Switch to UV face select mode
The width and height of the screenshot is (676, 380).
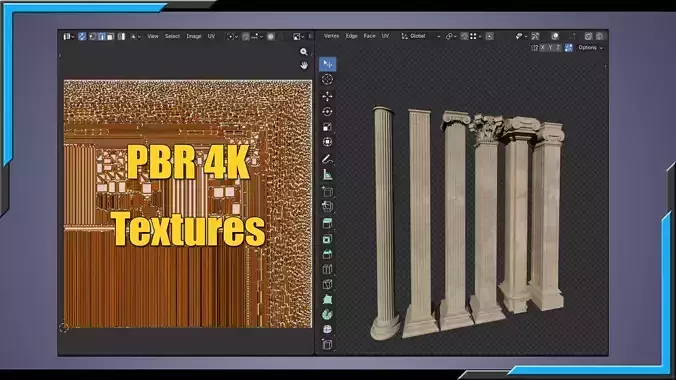pos(110,37)
